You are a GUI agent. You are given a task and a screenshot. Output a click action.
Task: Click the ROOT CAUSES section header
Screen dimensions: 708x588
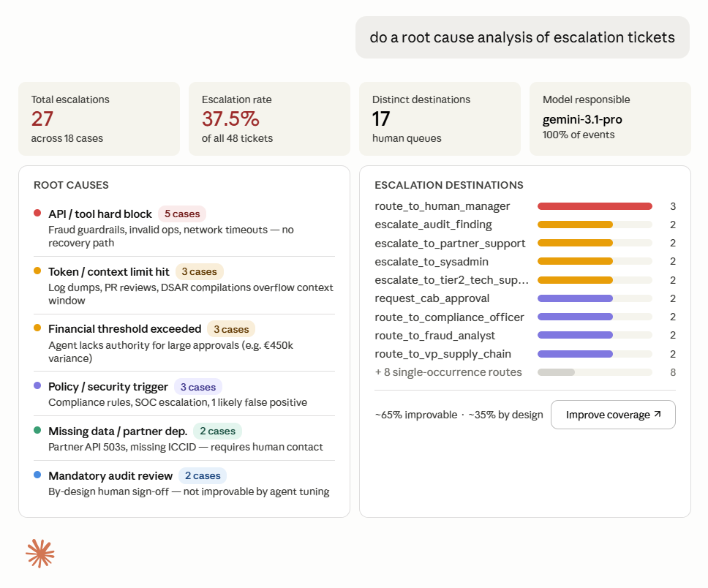pos(72,185)
